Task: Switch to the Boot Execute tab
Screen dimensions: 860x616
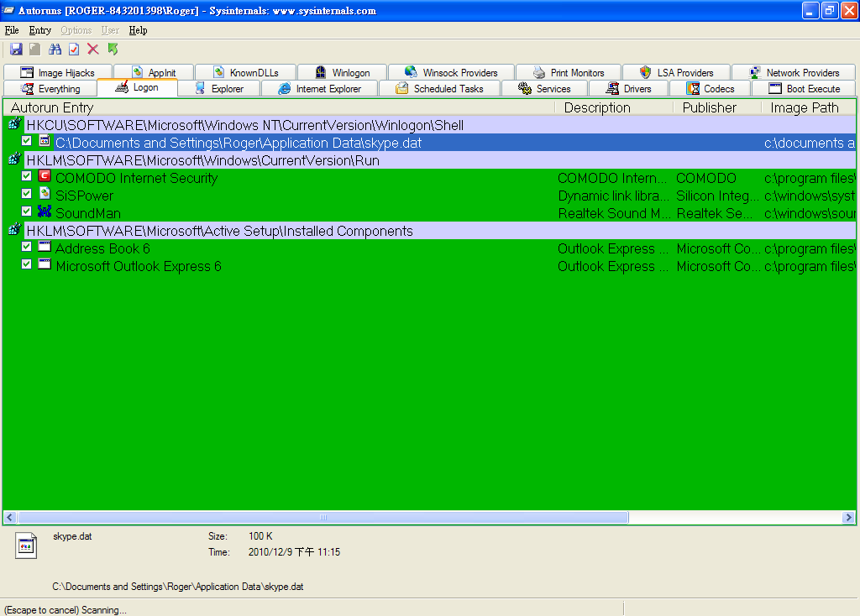Action: (x=804, y=88)
